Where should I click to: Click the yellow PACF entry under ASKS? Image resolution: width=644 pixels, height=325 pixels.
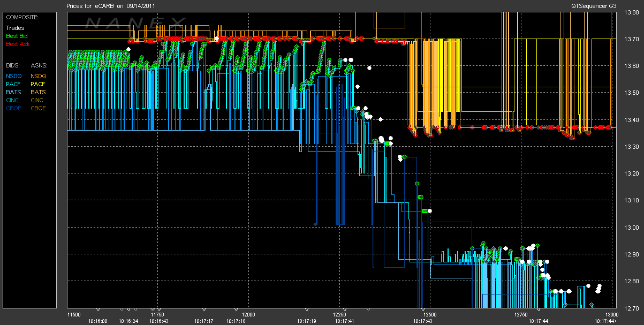point(39,84)
